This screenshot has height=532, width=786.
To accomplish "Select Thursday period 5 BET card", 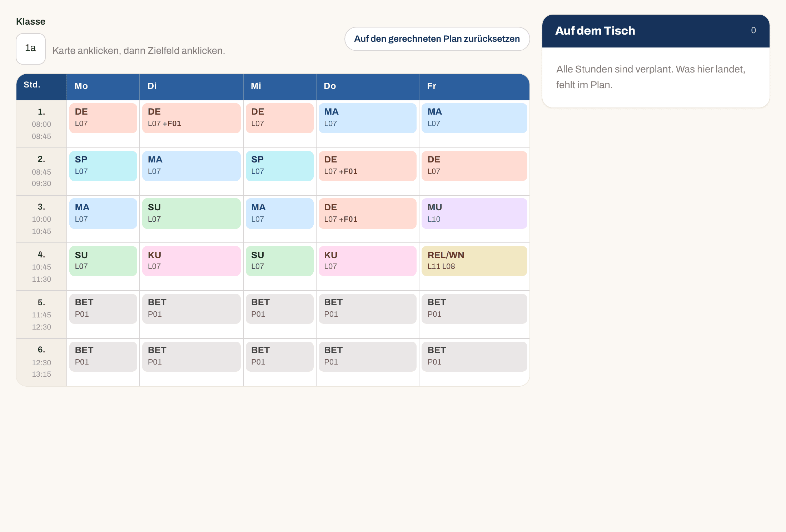I will tap(368, 309).
